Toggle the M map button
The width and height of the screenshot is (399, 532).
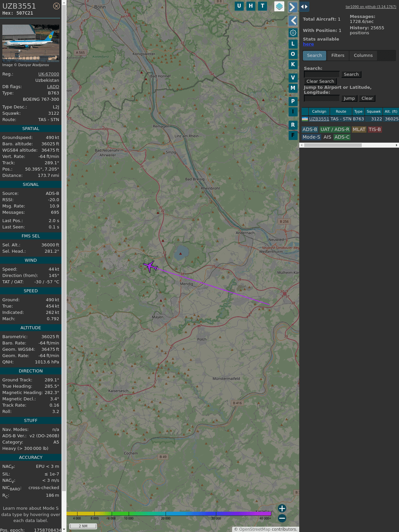[x=293, y=88]
